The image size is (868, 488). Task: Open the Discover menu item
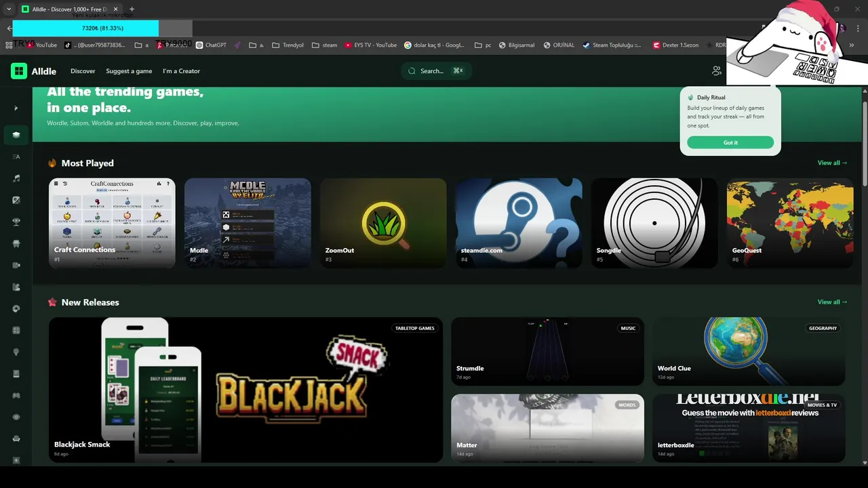click(x=83, y=71)
